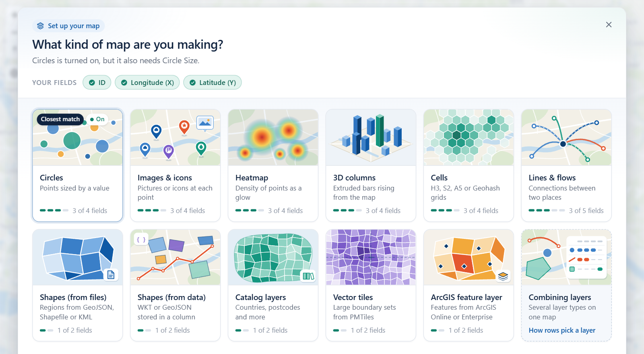Viewport: 644px width, 354px height.
Task: Click the 'Points sized by a value' description
Action: coord(74,188)
